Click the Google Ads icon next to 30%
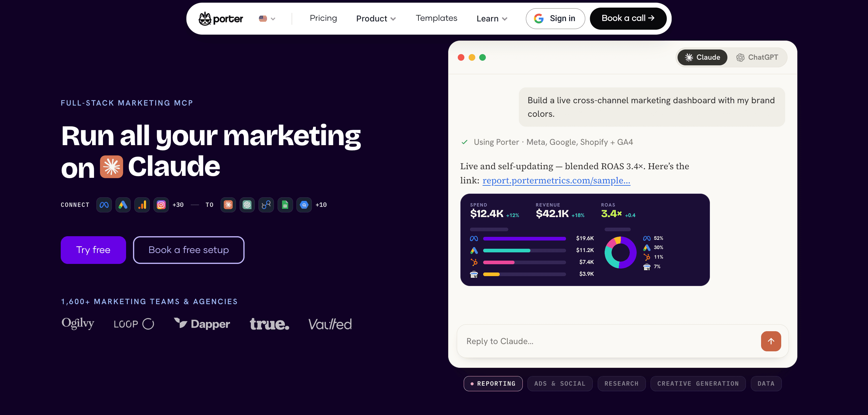Viewport: 868px width, 415px height. click(x=647, y=248)
